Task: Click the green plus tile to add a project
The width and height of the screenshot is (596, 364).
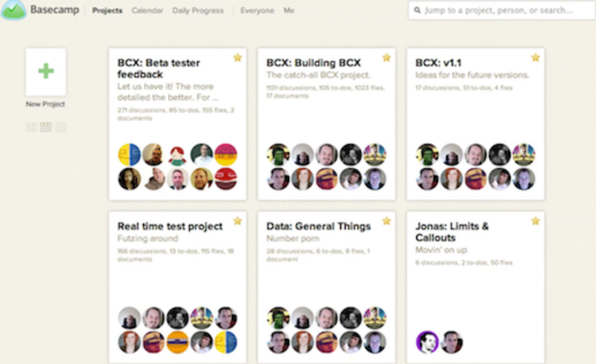Action: [x=46, y=71]
